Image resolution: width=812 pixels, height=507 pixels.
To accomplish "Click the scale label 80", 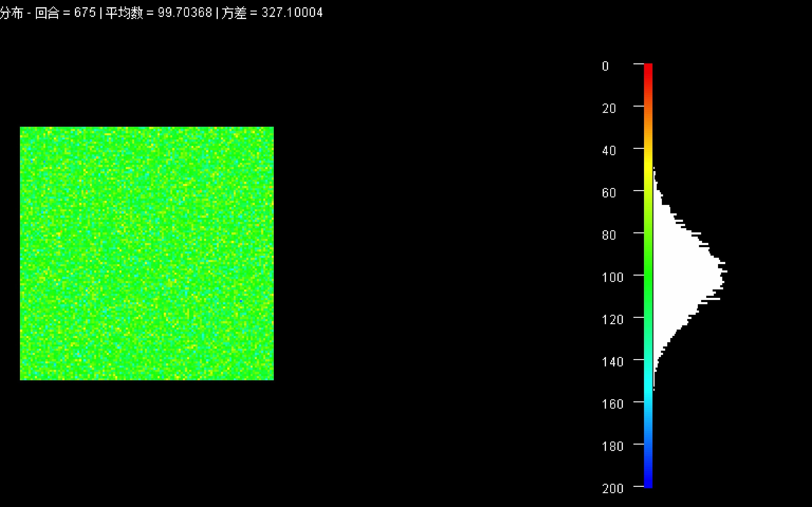I will [x=609, y=235].
